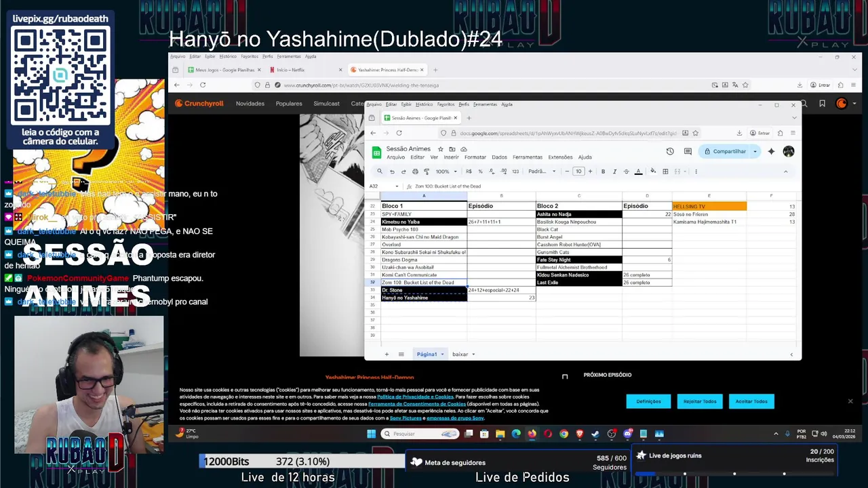Open the 100% zoom dropdown
Viewport: 868px width, 488px height.
point(446,171)
